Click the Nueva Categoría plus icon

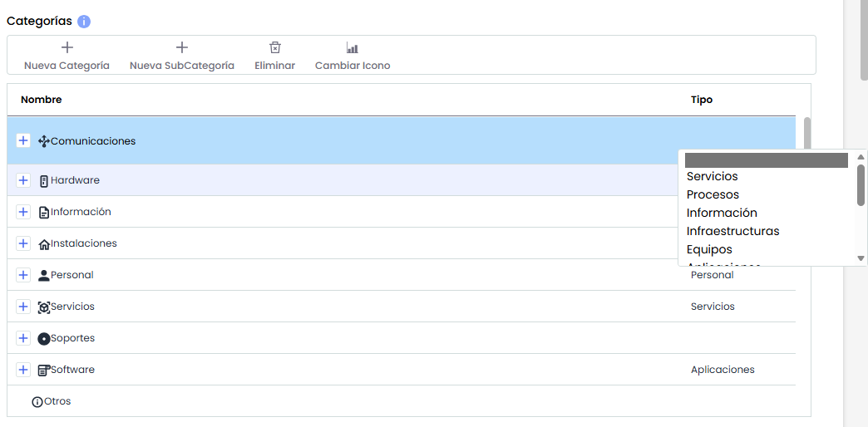coord(67,48)
